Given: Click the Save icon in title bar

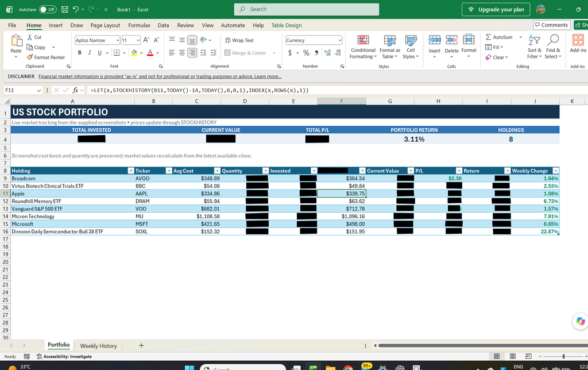Looking at the screenshot, I should tap(64, 9).
